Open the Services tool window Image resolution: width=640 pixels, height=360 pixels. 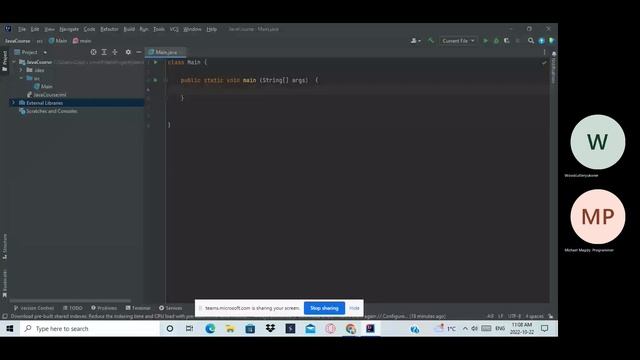(171, 308)
